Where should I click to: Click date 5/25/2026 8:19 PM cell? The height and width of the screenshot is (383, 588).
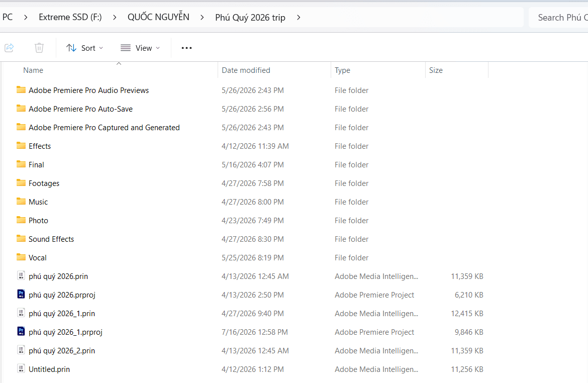coord(252,258)
